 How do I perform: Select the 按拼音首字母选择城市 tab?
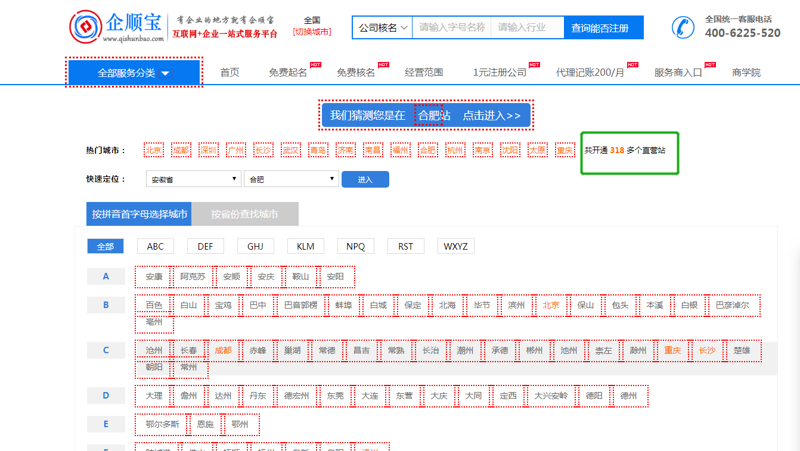point(139,214)
